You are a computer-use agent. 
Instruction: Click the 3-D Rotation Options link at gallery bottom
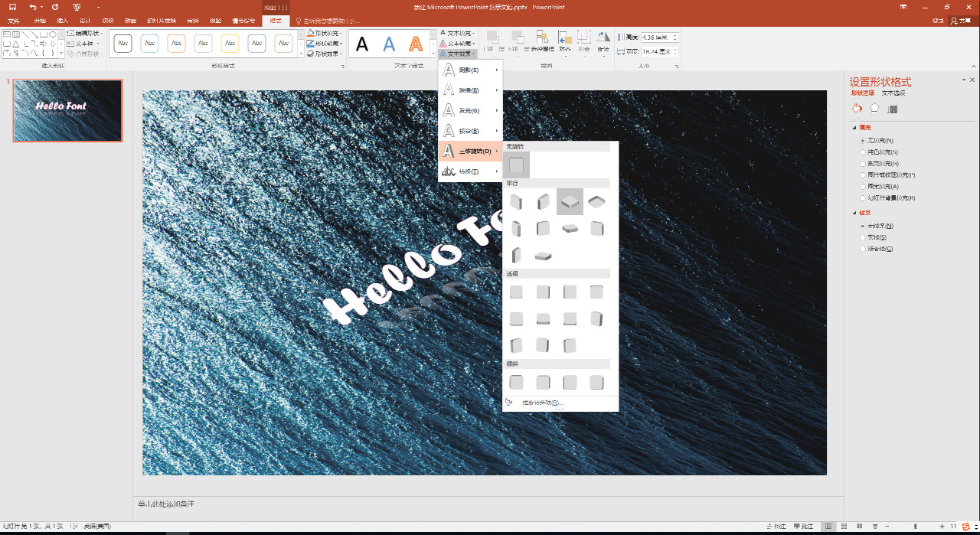(542, 403)
